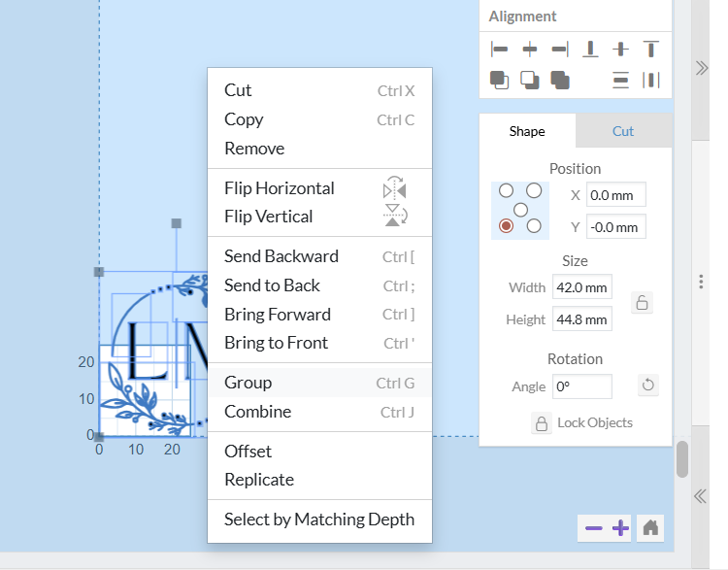Screen dimensions: 728x570
Task: Open the three-dot panel options handle
Action: tap(700, 282)
